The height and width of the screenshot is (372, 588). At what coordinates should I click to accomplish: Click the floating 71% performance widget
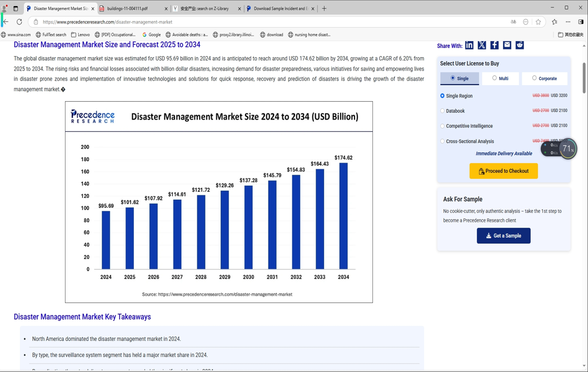click(x=559, y=148)
